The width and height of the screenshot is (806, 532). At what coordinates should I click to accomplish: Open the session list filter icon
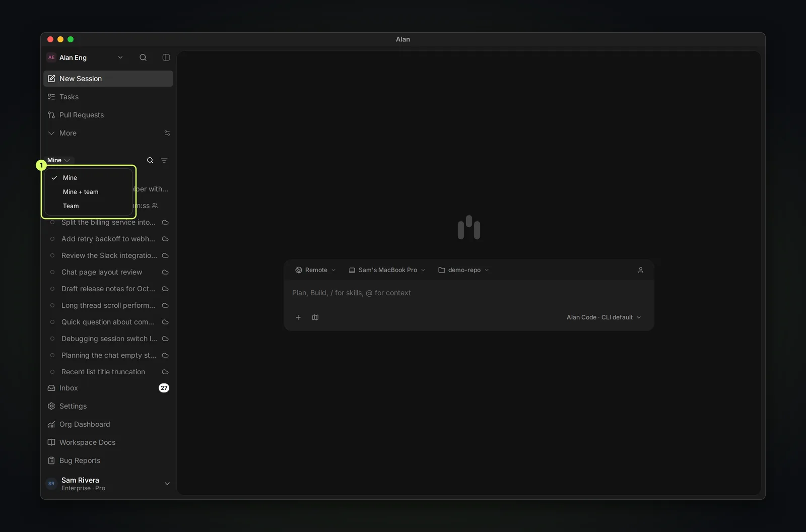coord(164,160)
